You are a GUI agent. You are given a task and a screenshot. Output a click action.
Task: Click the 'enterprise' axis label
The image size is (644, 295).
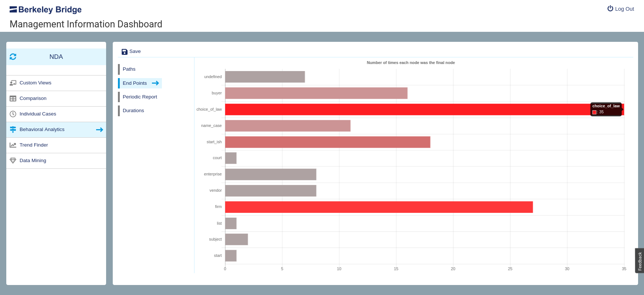[213, 174]
